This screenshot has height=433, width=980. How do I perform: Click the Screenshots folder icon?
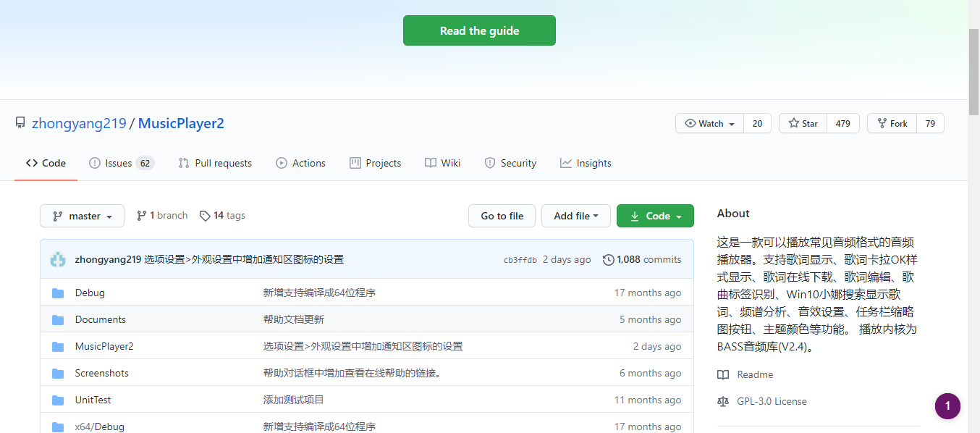(x=58, y=373)
